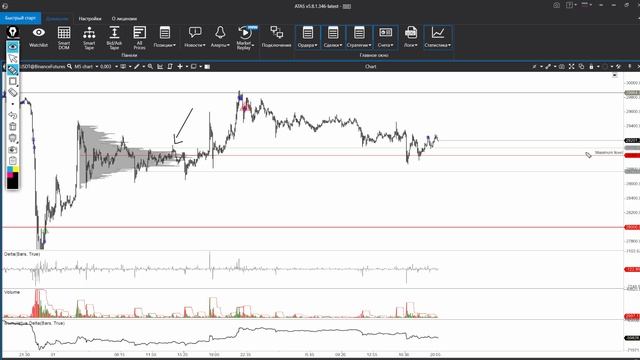Image resolution: width=640 pixels, height=360 pixels.
Task: Click the chart scroll-to-end button at top right
Action: [x=615, y=76]
